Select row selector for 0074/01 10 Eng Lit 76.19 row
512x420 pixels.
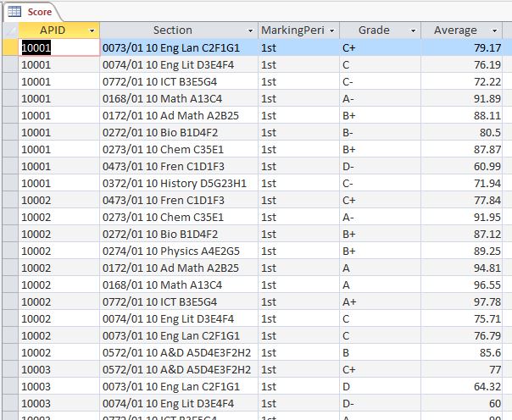point(10,64)
